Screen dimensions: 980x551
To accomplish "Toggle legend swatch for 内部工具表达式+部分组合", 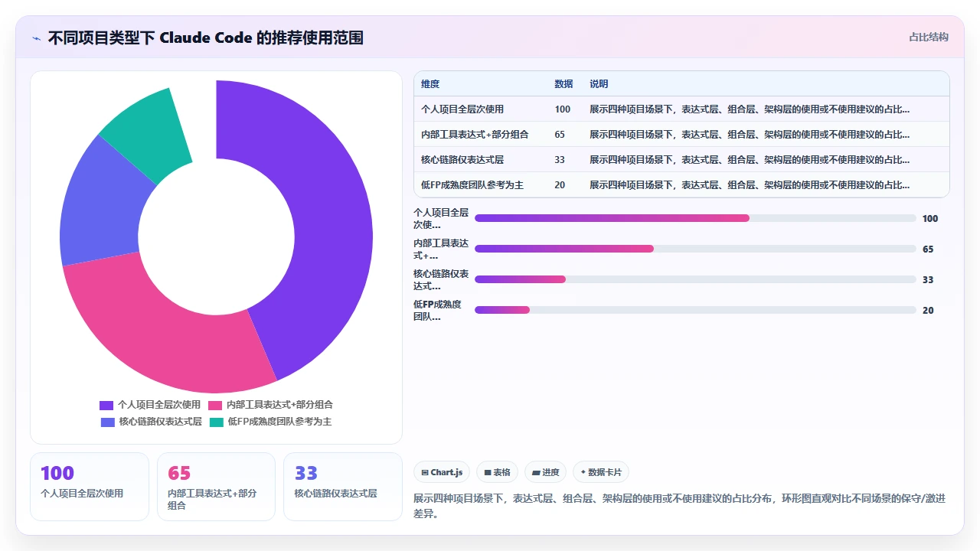I will point(215,405).
